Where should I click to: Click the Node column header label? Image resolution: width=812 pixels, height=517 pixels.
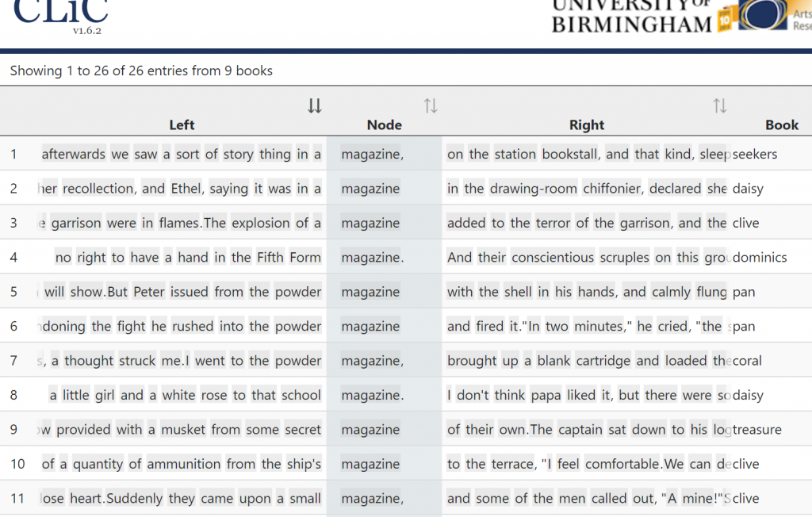(x=384, y=124)
